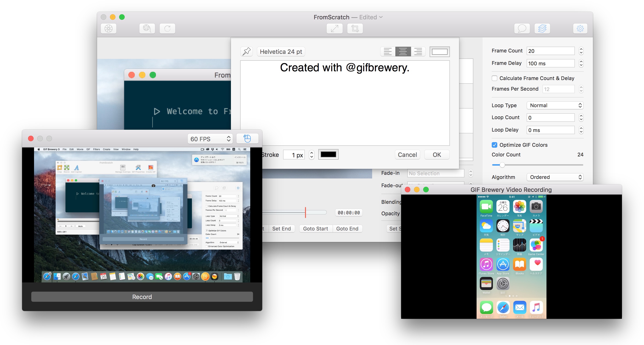The width and height of the screenshot is (644, 345).
Task: Uncheck Optimize GIF Colors
Action: tap(494, 145)
